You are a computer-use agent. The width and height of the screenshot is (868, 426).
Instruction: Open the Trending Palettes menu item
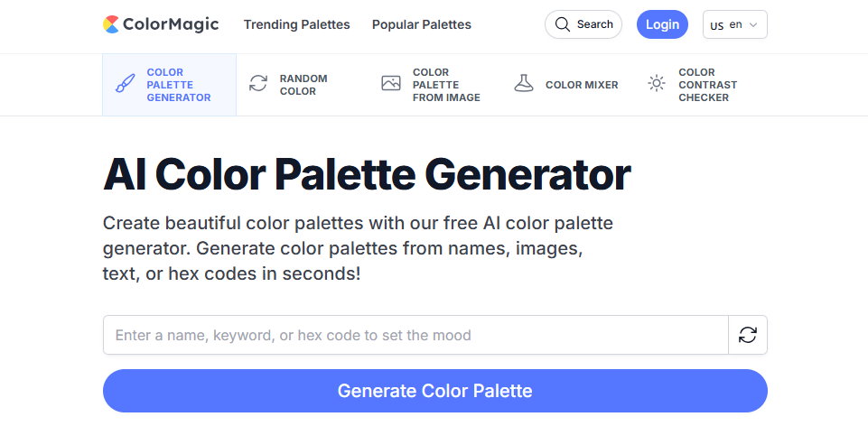click(x=296, y=24)
